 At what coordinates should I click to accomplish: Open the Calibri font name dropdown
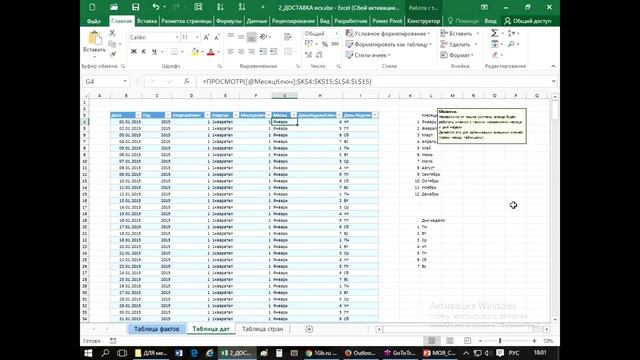[177, 37]
